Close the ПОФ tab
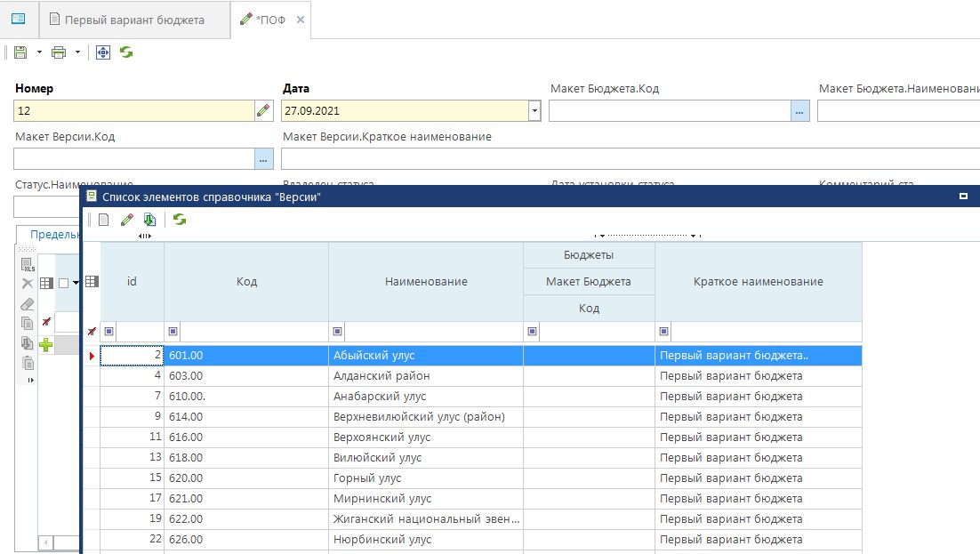This screenshot has height=554, width=980. [301, 20]
